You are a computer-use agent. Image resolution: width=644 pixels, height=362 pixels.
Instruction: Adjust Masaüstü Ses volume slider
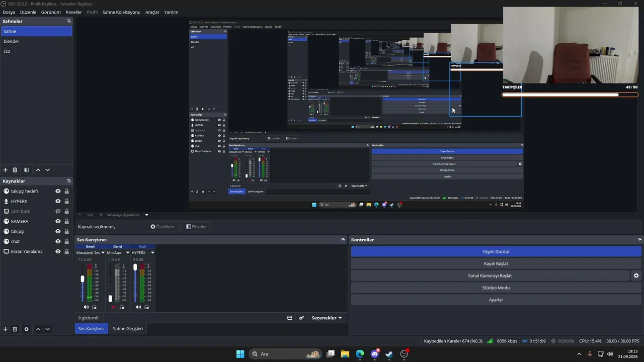83,279
